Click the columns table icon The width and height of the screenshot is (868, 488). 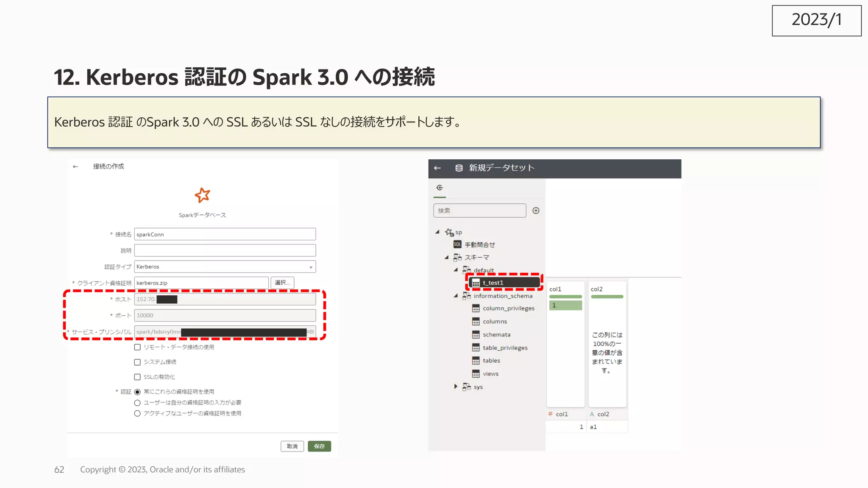(476, 322)
